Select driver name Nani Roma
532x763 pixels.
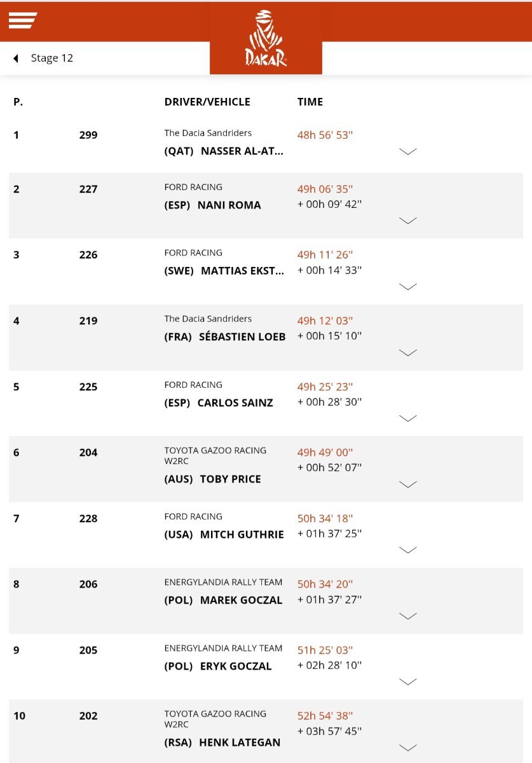click(x=229, y=205)
